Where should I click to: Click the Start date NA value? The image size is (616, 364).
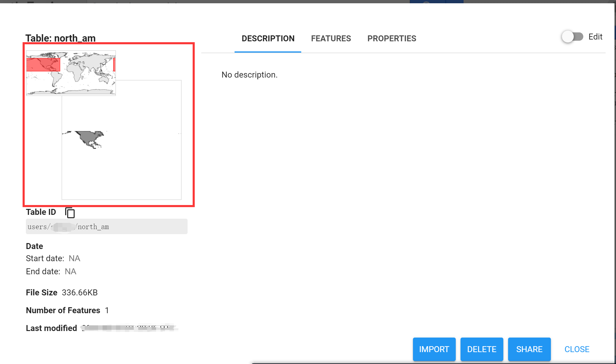74,259
